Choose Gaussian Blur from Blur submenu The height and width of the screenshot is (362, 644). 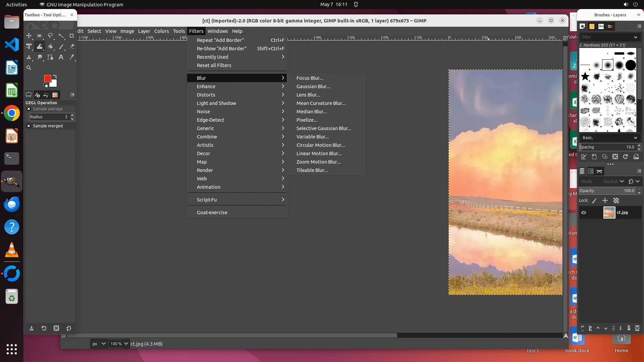pyautogui.click(x=313, y=86)
